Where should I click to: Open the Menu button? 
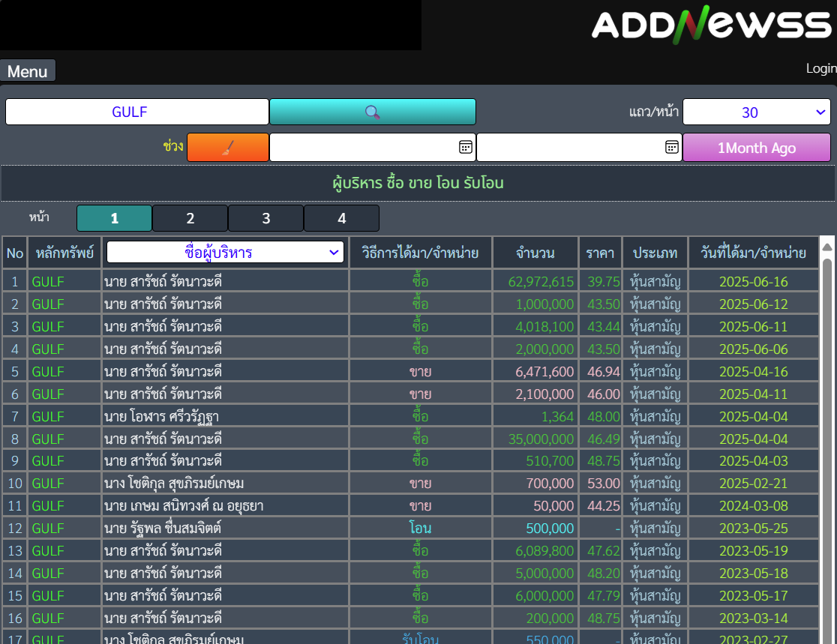[x=28, y=71]
